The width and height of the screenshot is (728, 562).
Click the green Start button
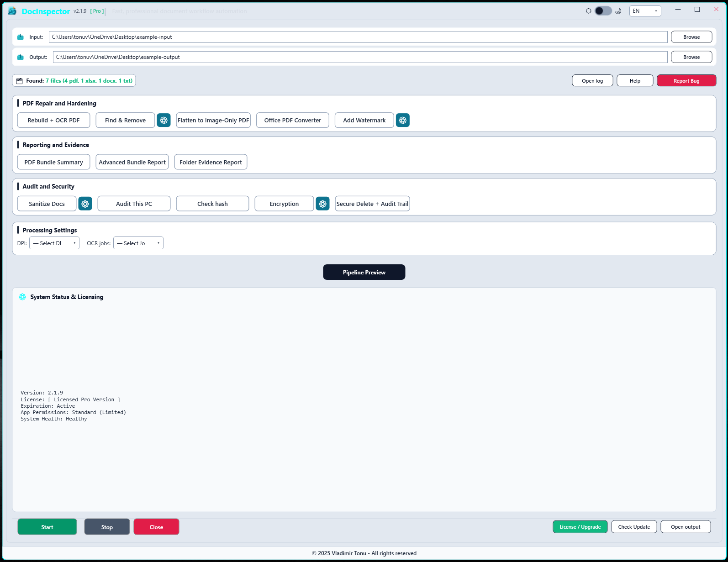click(x=47, y=527)
